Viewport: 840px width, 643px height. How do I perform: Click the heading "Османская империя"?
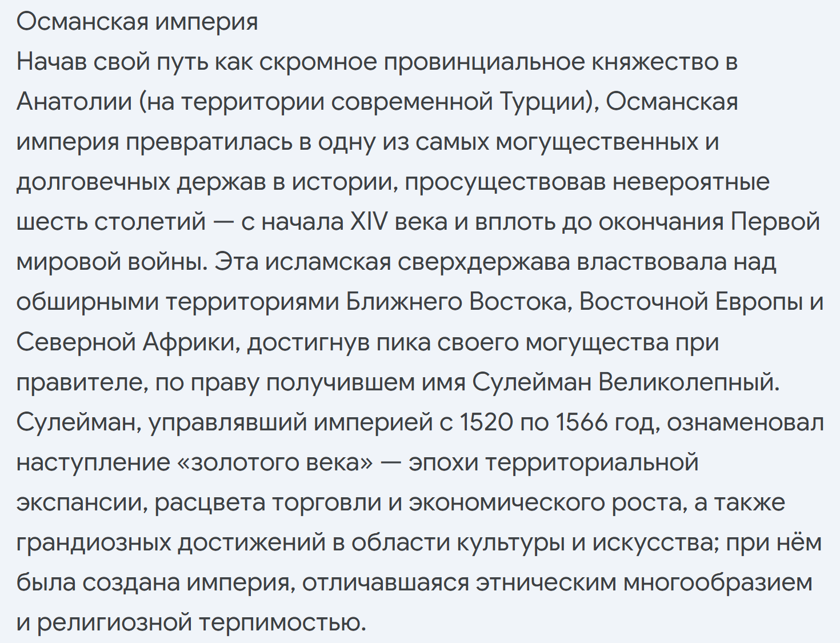(137, 22)
